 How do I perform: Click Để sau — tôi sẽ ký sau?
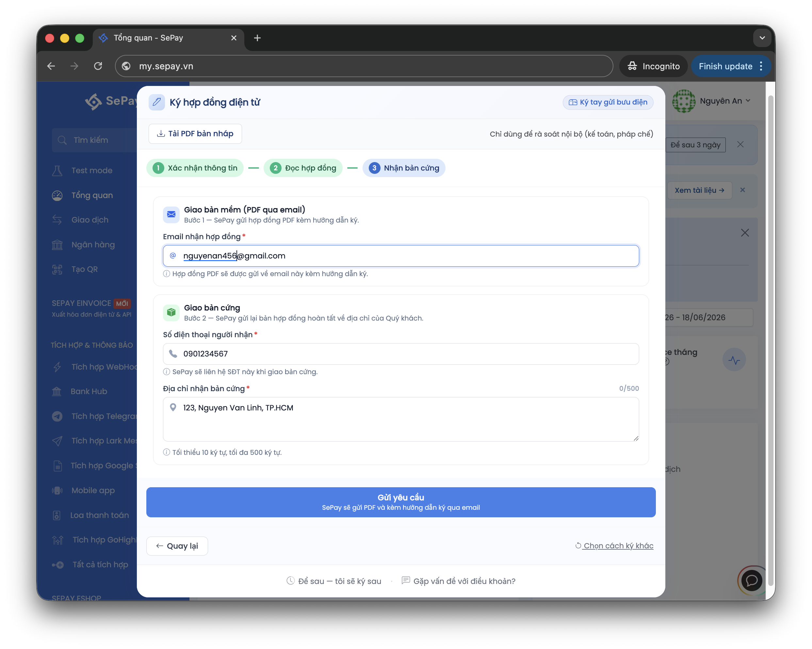pos(334,581)
